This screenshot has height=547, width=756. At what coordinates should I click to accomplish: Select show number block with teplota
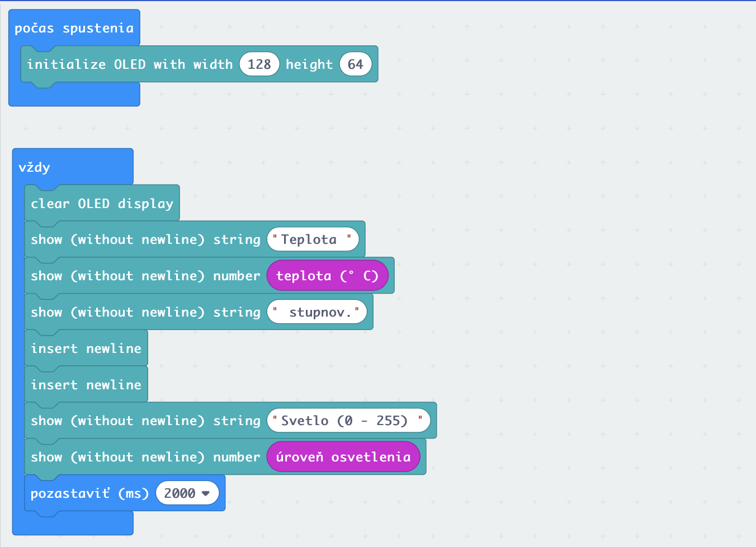pos(145,276)
